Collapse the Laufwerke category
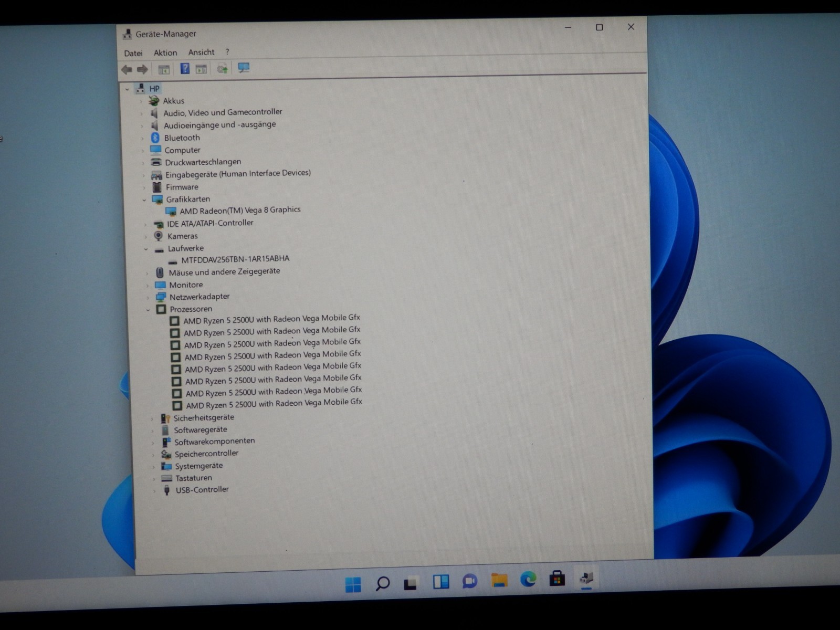Image resolution: width=840 pixels, height=630 pixels. pos(146,249)
